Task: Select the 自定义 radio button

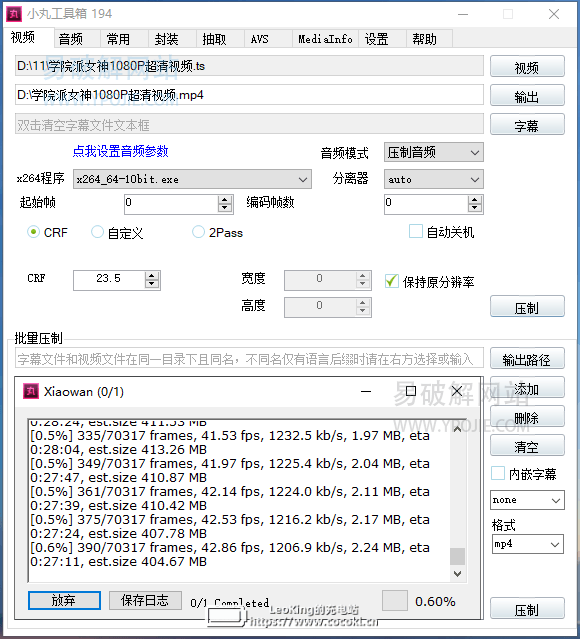Action: click(x=97, y=232)
